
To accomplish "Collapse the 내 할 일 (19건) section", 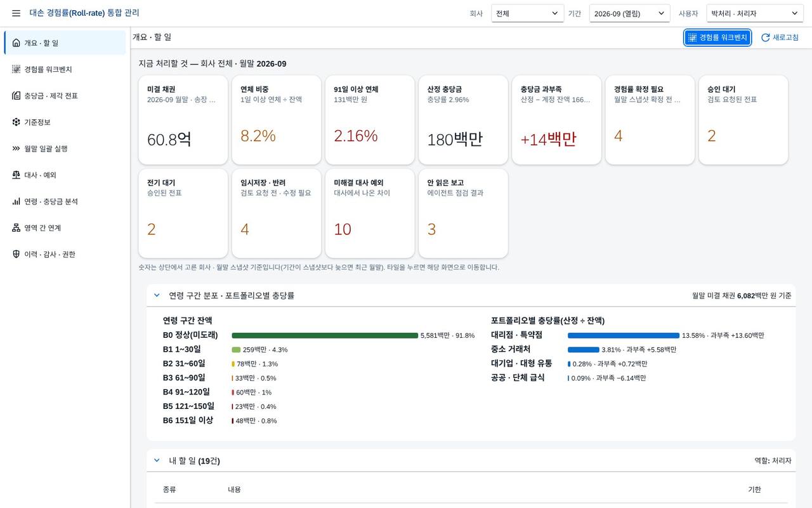I will pyautogui.click(x=157, y=460).
